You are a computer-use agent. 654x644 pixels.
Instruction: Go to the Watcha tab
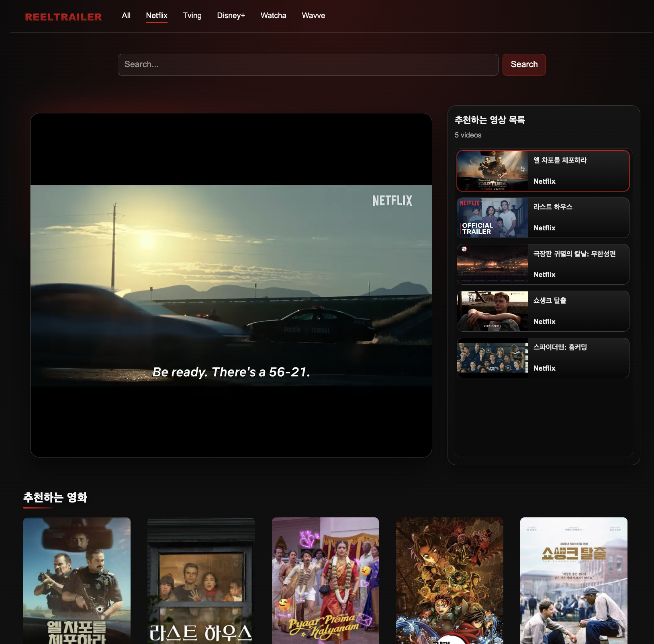(x=274, y=16)
